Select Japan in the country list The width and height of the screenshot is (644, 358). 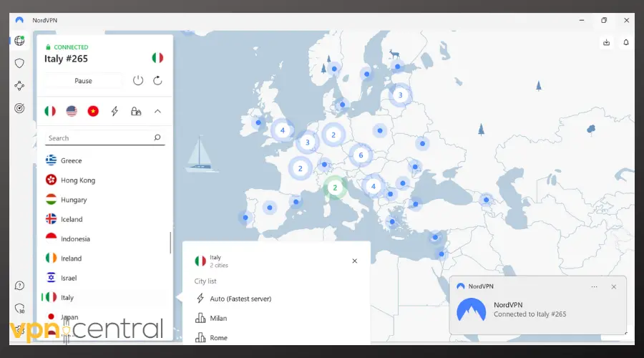(104, 317)
